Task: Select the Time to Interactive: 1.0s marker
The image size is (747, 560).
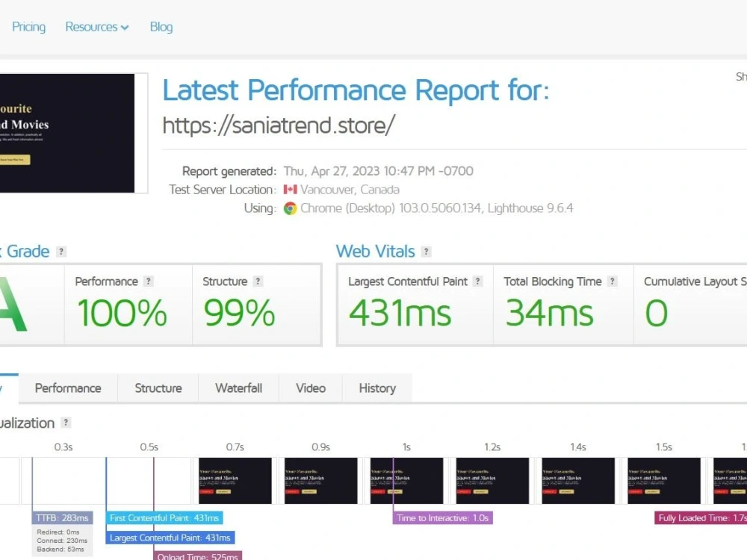Action: 442,517
